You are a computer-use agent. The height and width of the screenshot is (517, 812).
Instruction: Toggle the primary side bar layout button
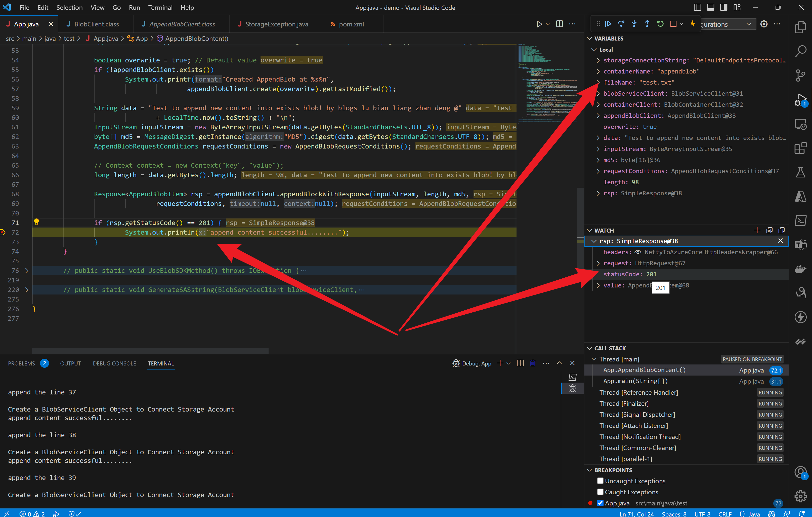[x=697, y=7]
